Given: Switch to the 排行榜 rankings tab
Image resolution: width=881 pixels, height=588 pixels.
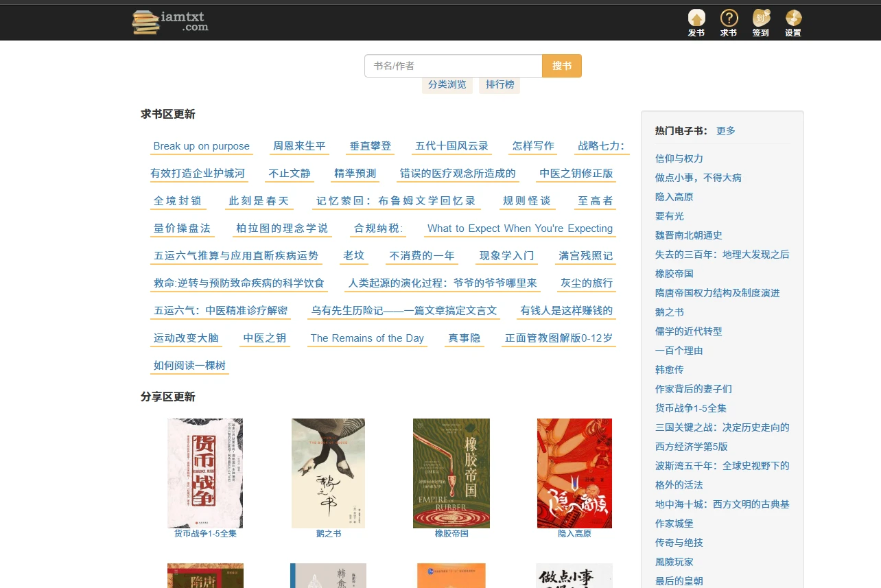Looking at the screenshot, I should coord(500,84).
